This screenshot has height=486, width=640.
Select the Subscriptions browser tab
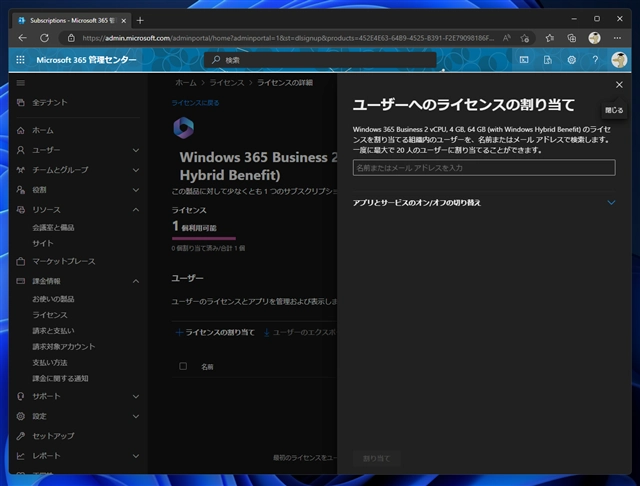pyautogui.click(x=72, y=20)
